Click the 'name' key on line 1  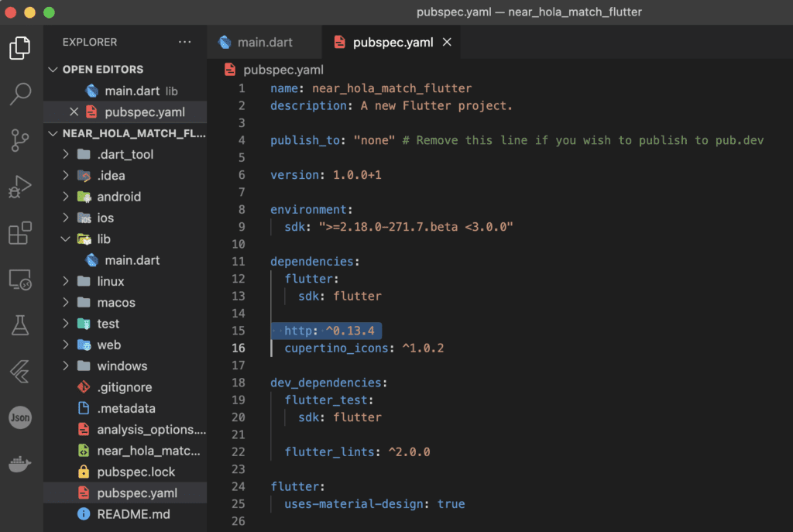point(283,88)
